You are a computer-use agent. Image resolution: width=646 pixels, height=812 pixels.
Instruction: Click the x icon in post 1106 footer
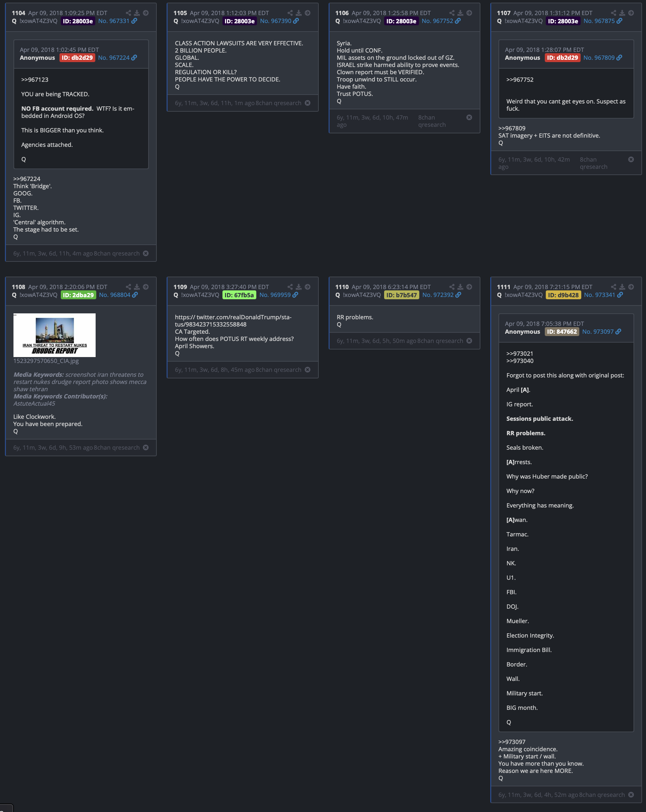(x=469, y=117)
